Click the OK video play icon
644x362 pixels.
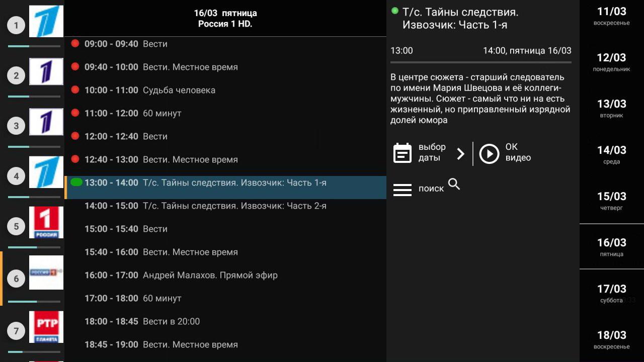[x=489, y=154]
